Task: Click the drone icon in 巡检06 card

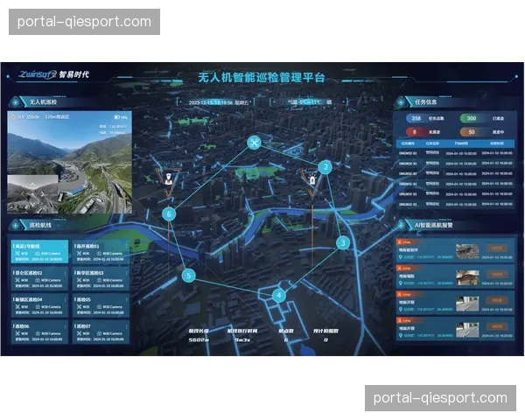Action: 17,333
